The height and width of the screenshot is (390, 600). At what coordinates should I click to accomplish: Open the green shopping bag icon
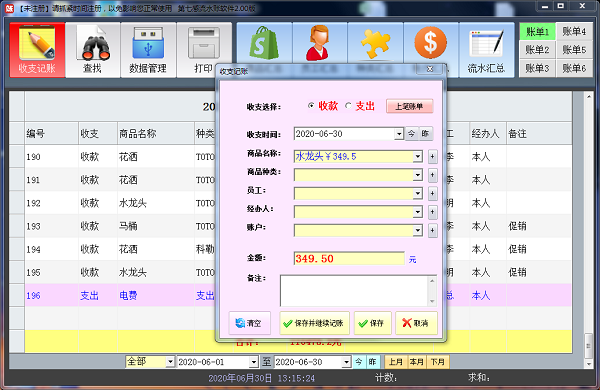(x=264, y=42)
